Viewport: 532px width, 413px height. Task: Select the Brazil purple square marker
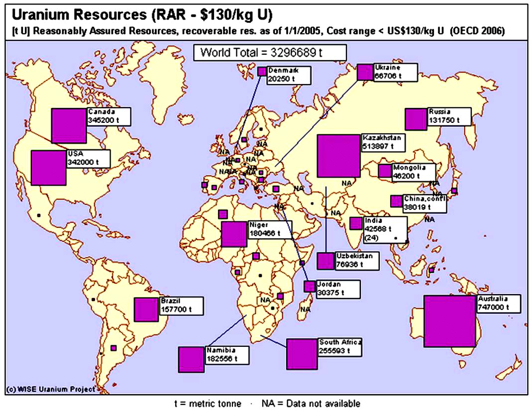click(x=146, y=310)
